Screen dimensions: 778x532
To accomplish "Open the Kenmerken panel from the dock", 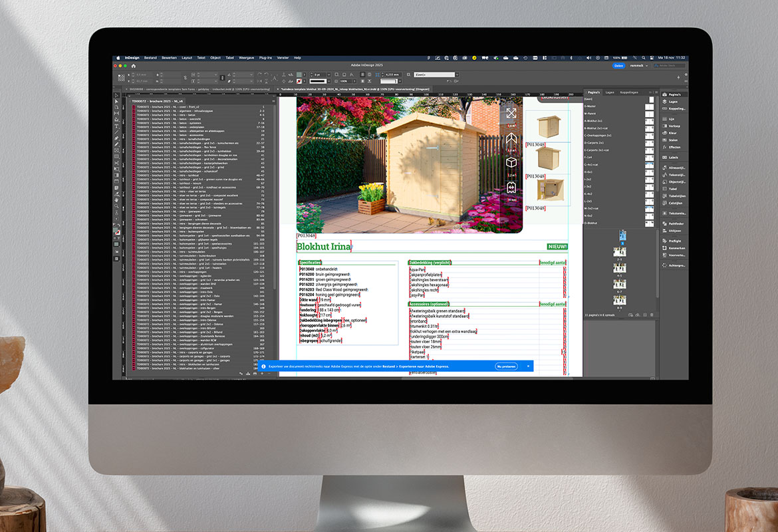I will click(x=674, y=248).
